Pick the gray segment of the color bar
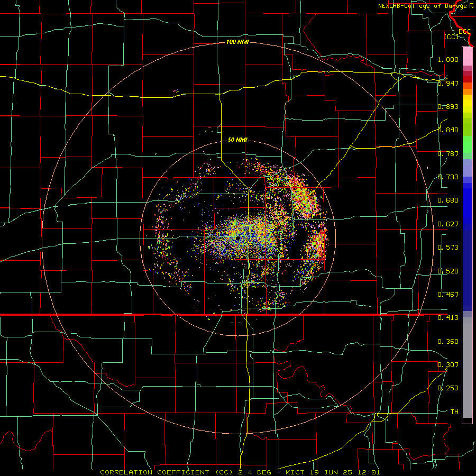The image size is (476, 476). pos(467,368)
